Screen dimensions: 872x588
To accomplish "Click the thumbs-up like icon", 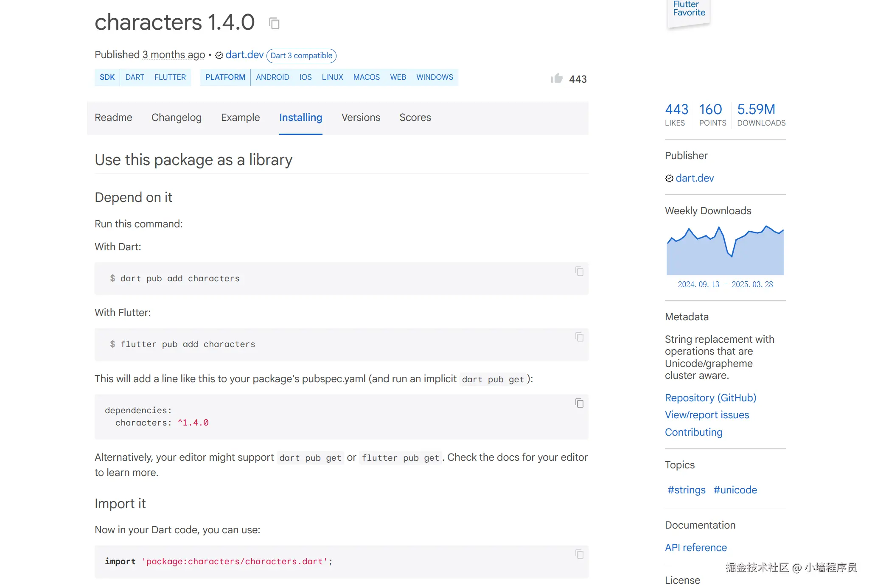I will click(x=556, y=78).
